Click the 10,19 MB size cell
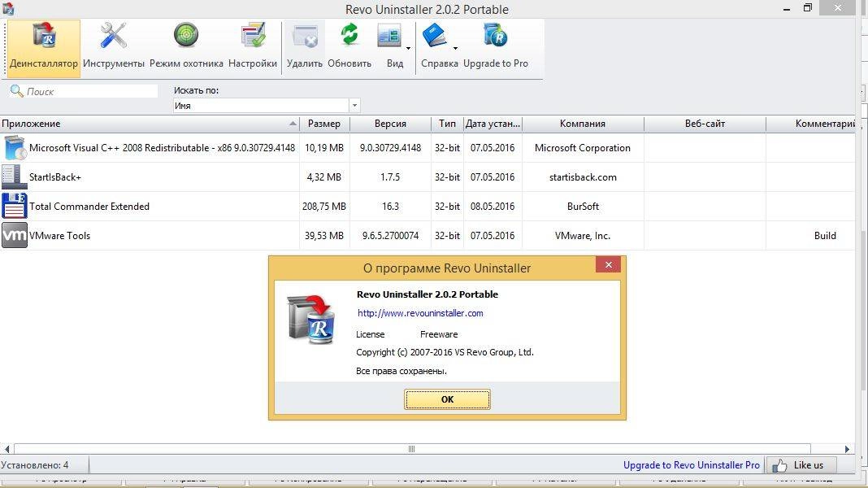868x488 pixels. [324, 148]
